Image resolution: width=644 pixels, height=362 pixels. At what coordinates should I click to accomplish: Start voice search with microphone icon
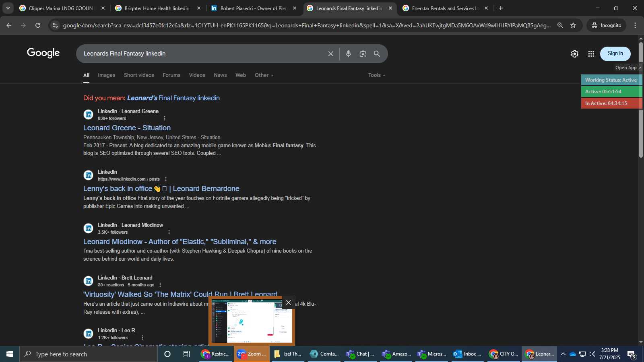click(x=348, y=53)
